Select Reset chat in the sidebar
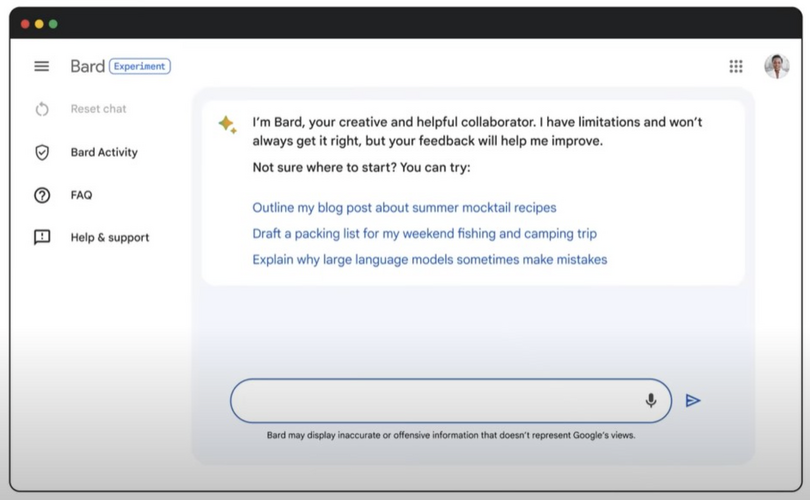Screen dimensions: 810x500 tap(98, 109)
